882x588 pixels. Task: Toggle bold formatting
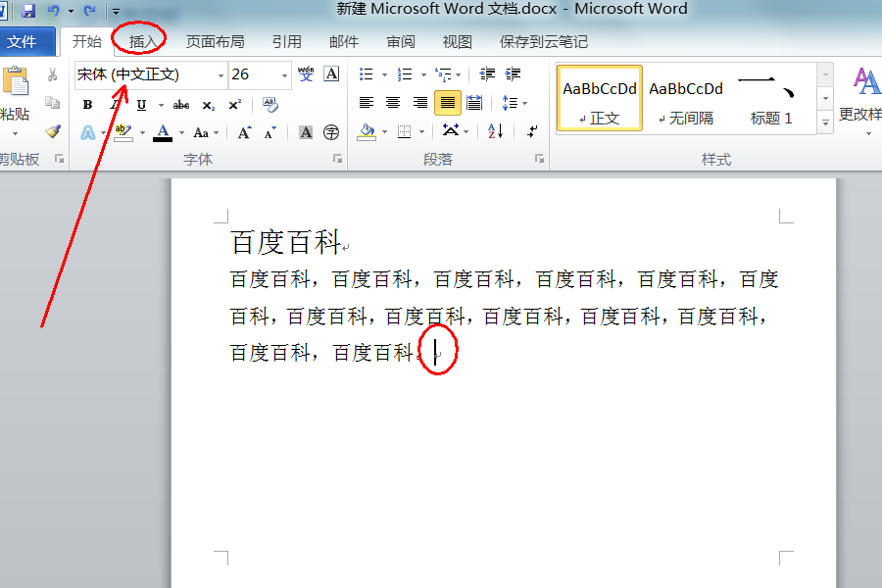click(x=87, y=105)
